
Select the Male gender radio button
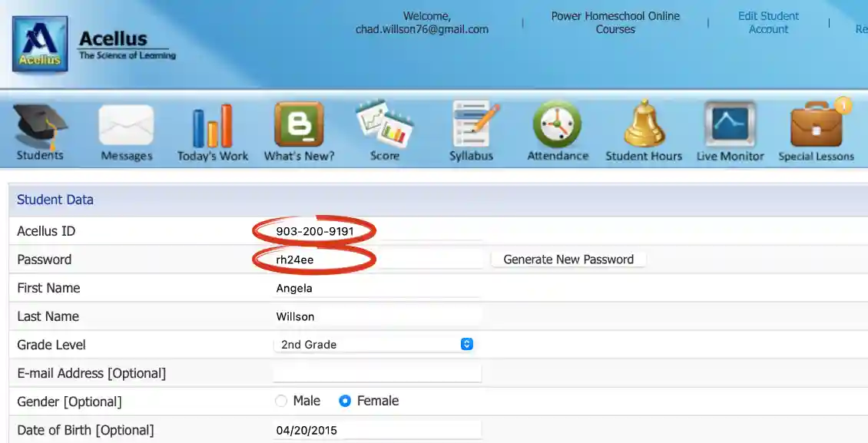[x=281, y=401]
